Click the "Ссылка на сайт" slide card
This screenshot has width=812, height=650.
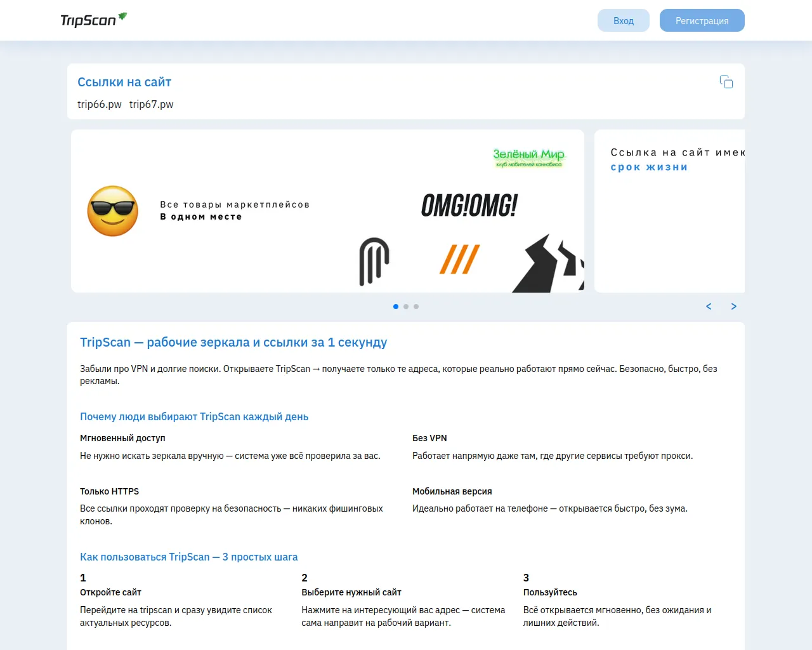(x=669, y=211)
